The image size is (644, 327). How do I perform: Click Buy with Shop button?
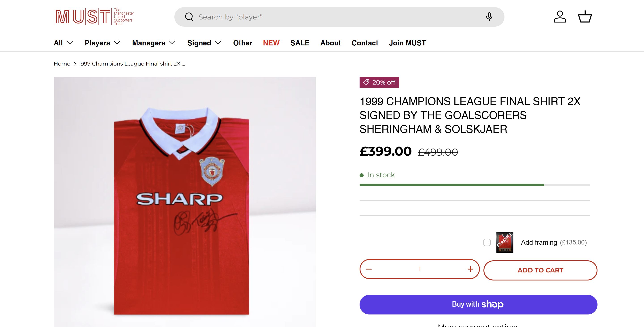pos(478,304)
